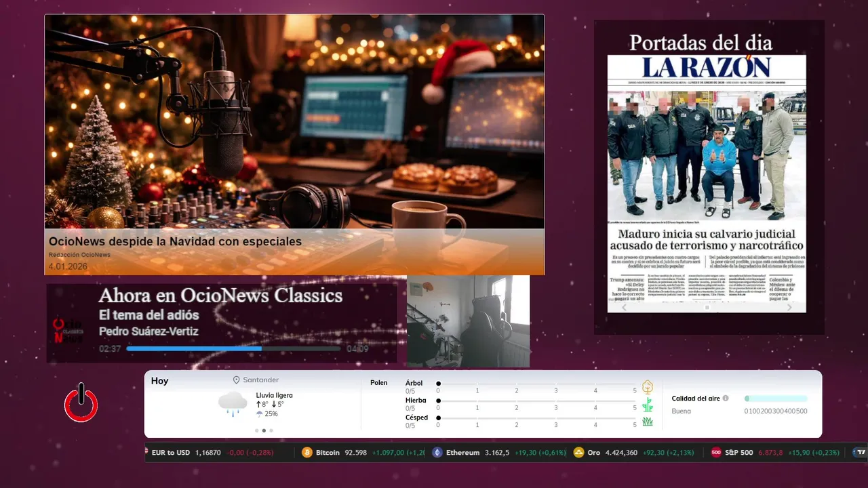Viewport: 868px width, 488px height.
Task: Click the location pin beside Santander
Action: (x=237, y=380)
